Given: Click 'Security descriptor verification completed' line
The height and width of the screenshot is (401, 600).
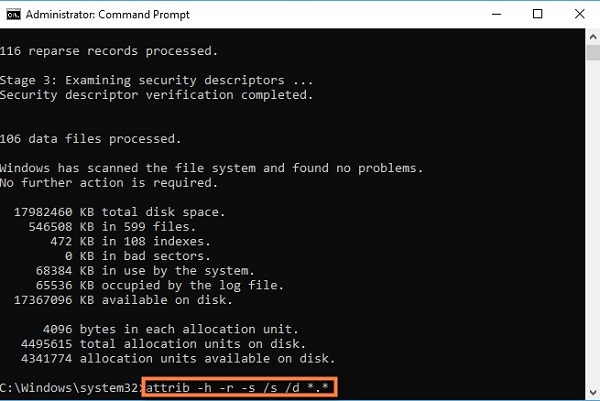Looking at the screenshot, I should (156, 95).
